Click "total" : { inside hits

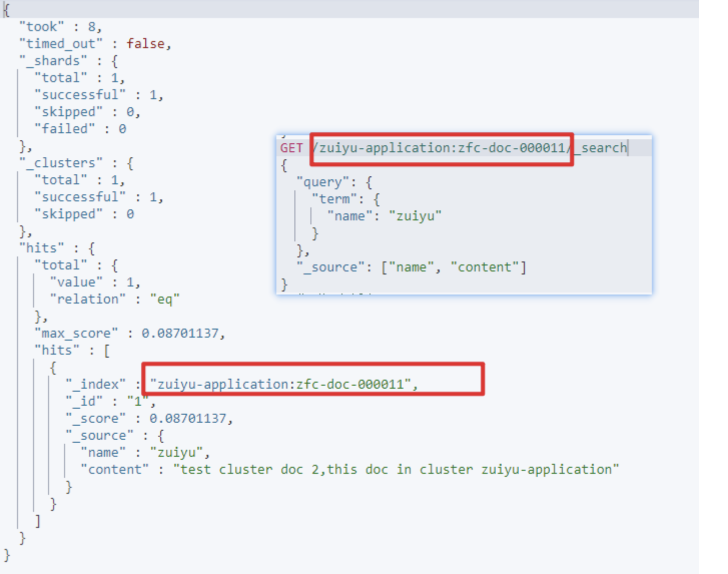(76, 265)
